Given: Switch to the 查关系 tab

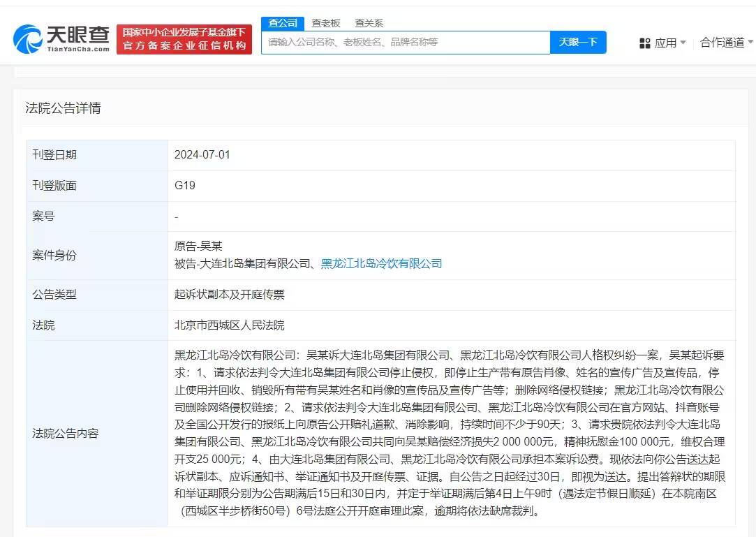Looking at the screenshot, I should [369, 23].
